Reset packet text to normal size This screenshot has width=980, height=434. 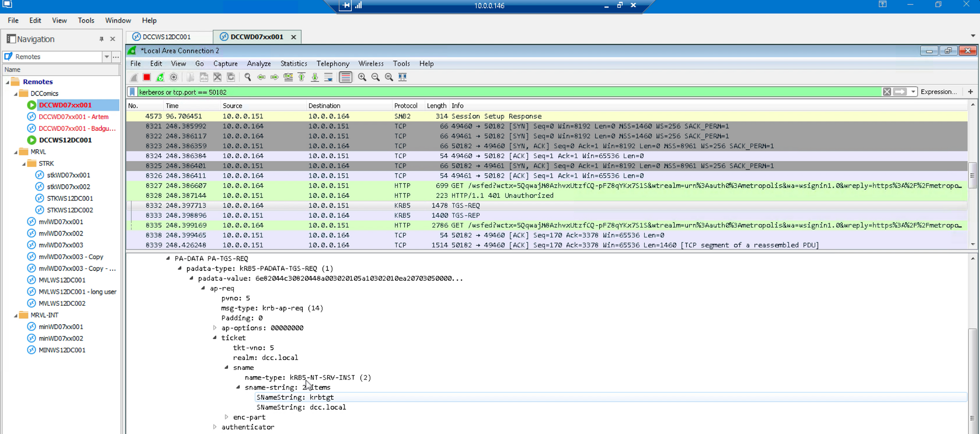389,77
